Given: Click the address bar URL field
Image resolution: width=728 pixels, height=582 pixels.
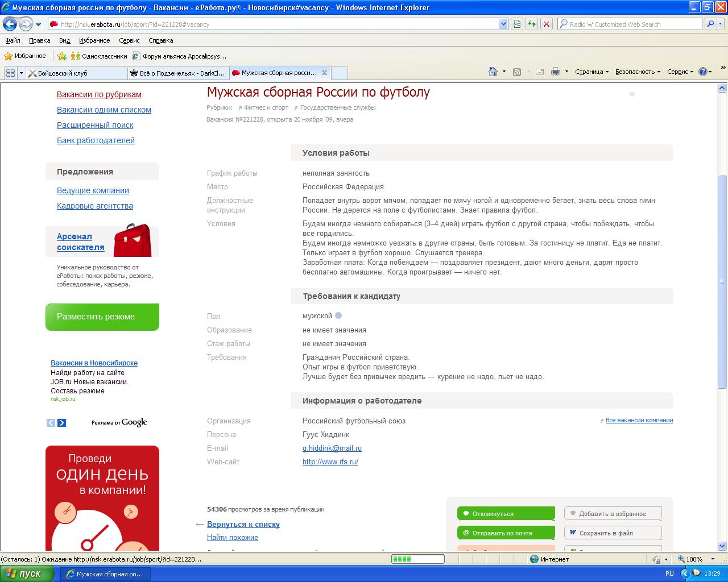Looking at the screenshot, I should tap(273, 24).
